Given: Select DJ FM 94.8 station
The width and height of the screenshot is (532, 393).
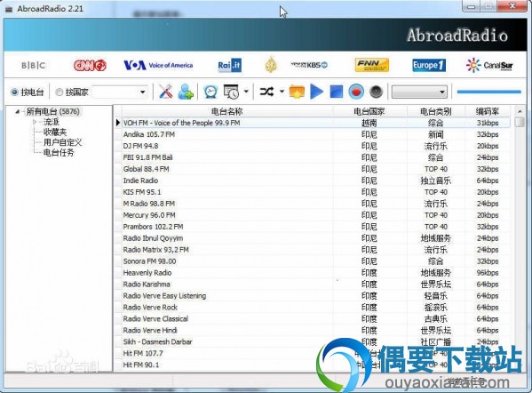Looking at the screenshot, I should pyautogui.click(x=315, y=146).
